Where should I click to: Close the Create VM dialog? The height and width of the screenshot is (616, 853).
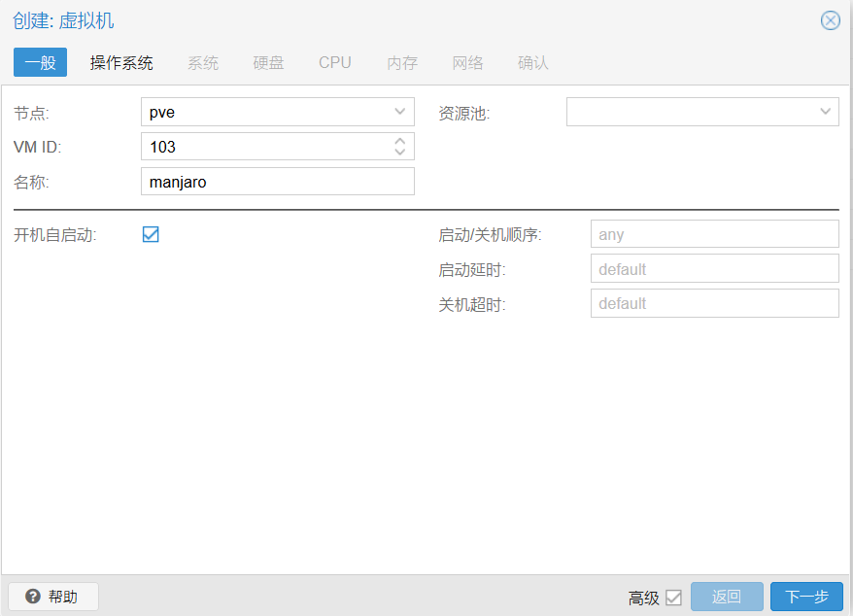tap(830, 20)
